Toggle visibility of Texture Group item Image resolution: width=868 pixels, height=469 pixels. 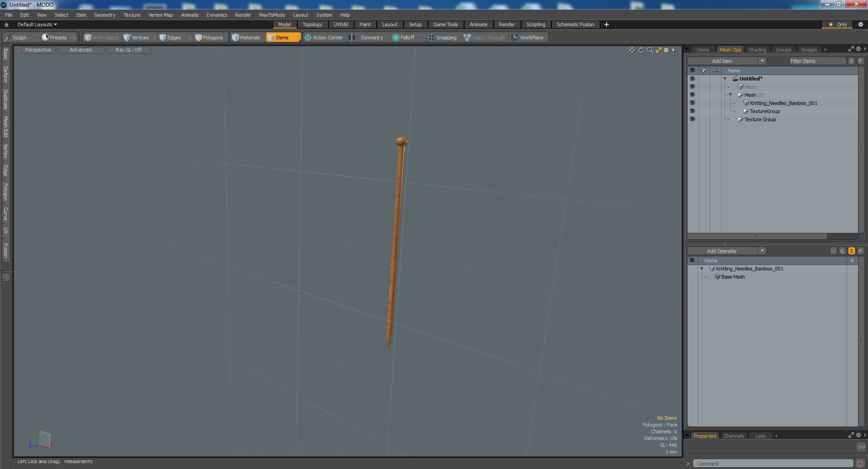(x=692, y=119)
